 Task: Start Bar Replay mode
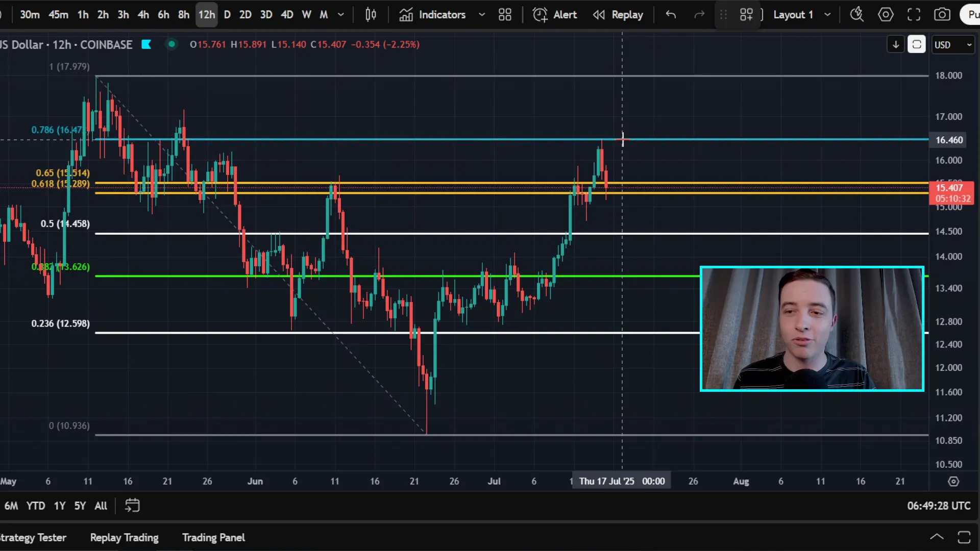(618, 15)
